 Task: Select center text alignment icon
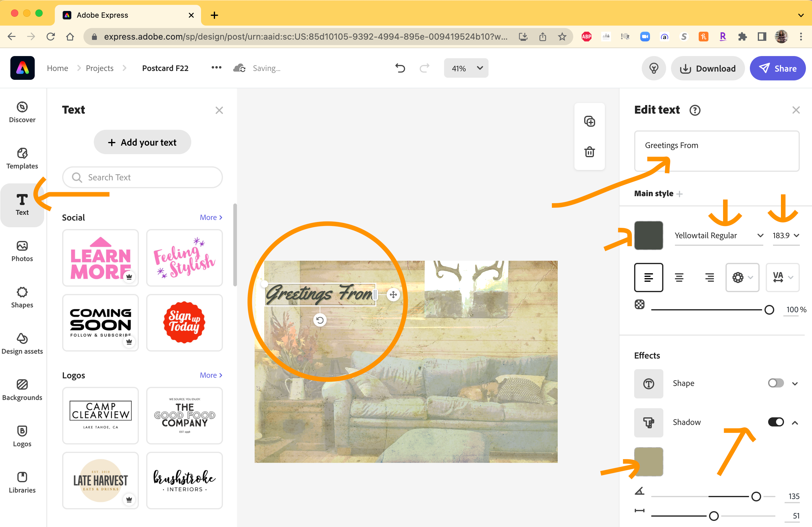coord(679,277)
